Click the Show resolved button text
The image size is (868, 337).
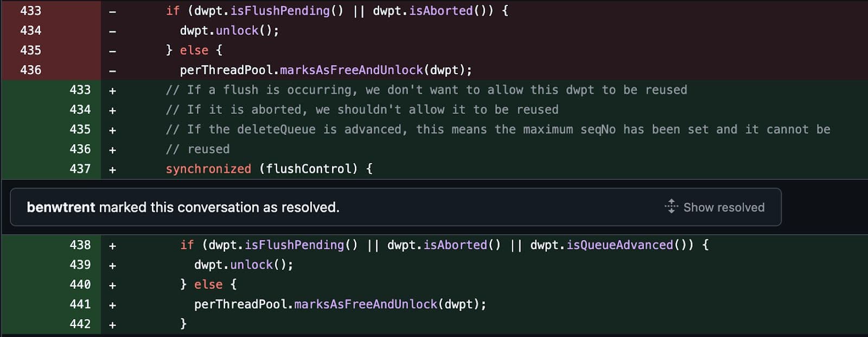tap(724, 207)
